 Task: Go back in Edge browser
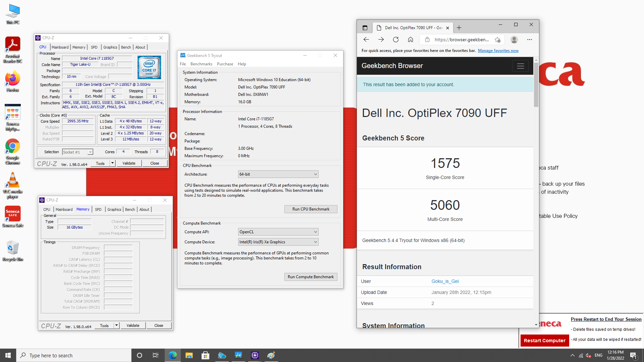coord(366,40)
